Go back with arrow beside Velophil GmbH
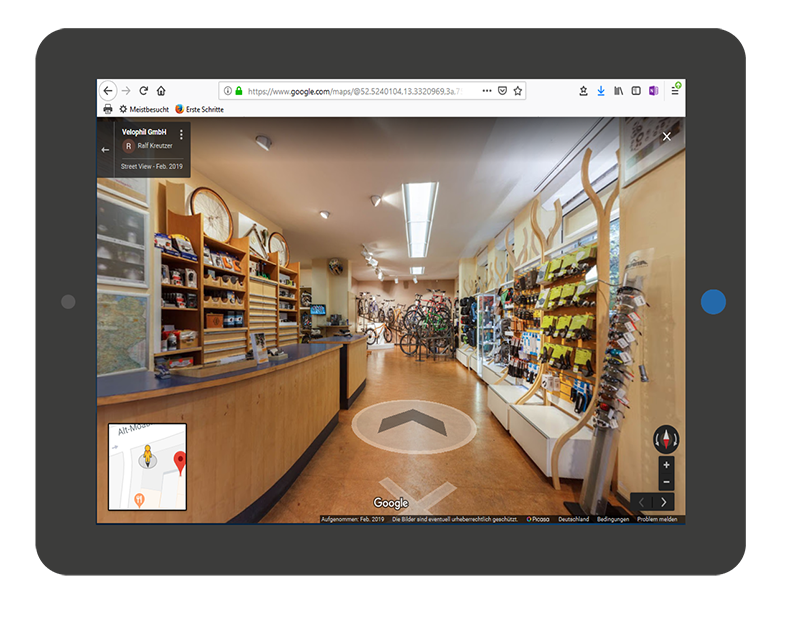 pos(105,150)
